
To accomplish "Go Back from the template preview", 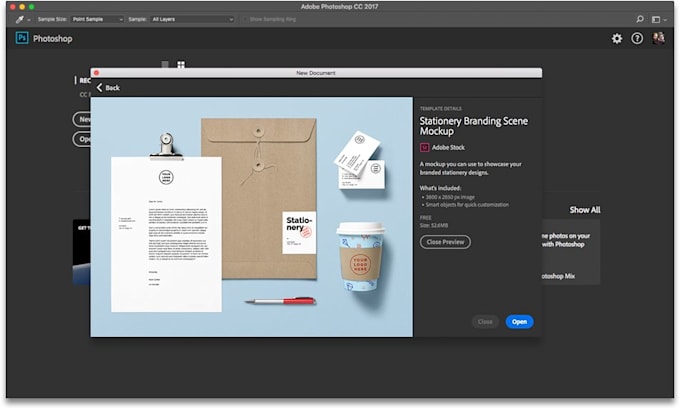I will [x=108, y=88].
